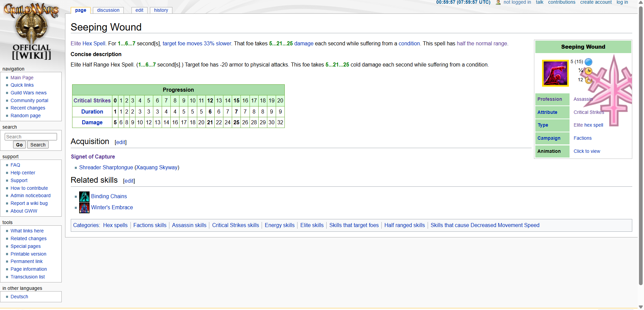The image size is (644, 310).
Task: Edit the Related skills section
Action: click(x=129, y=181)
